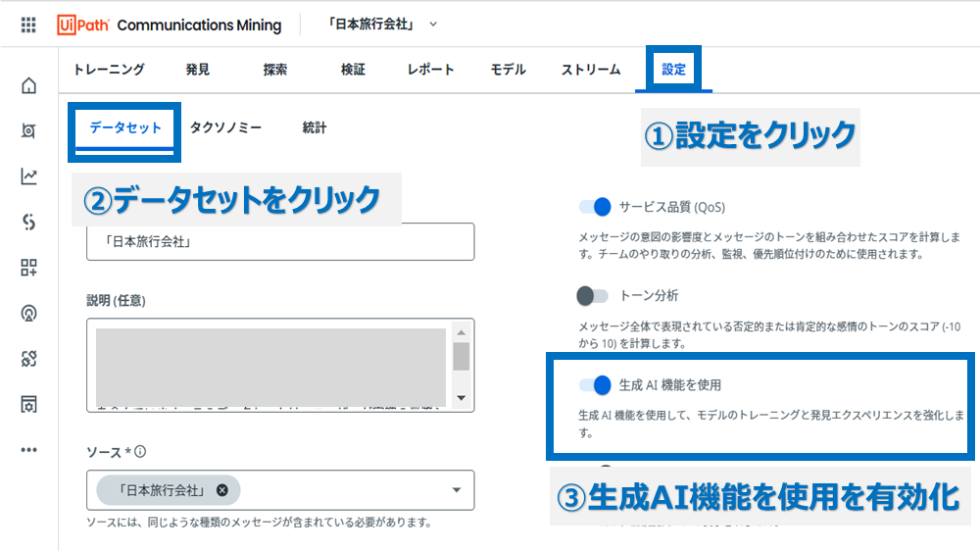The height and width of the screenshot is (551, 980).
Task: Go to the 検証 tab
Action: [x=353, y=70]
